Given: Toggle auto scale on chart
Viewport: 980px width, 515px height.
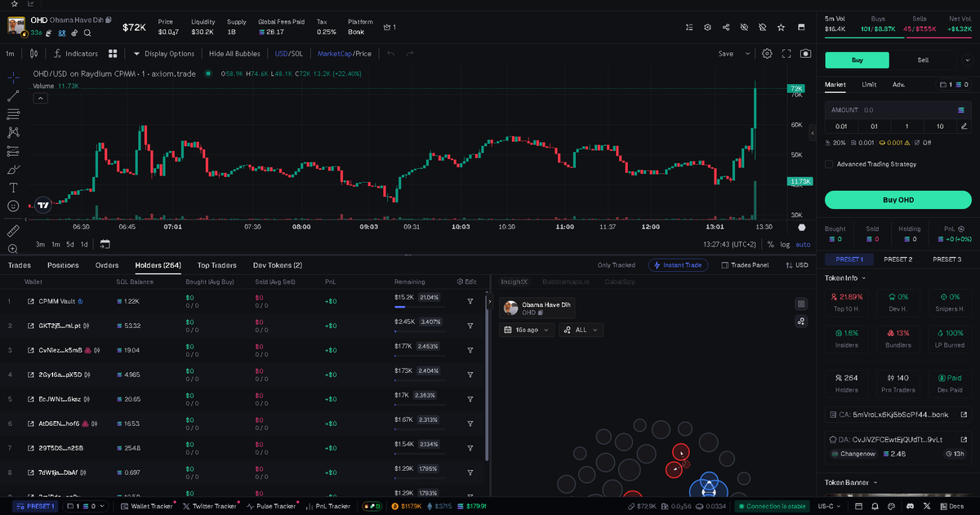Looking at the screenshot, I should click(803, 244).
